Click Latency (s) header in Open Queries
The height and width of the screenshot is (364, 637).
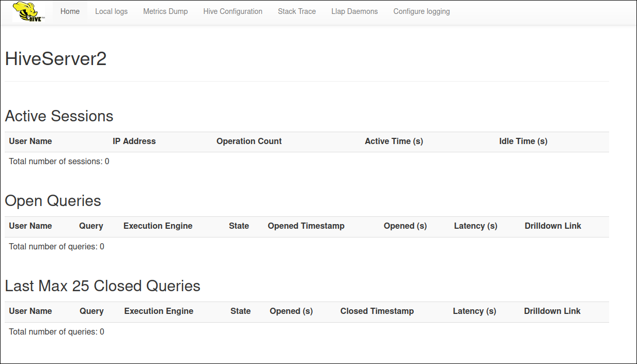pyautogui.click(x=476, y=226)
